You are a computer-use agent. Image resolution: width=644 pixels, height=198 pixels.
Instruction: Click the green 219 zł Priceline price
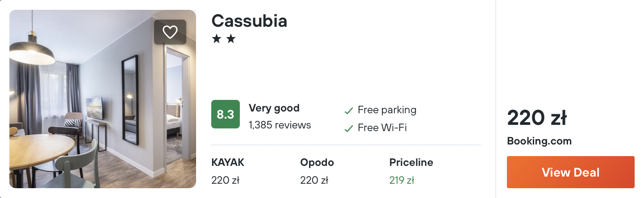pos(401,180)
